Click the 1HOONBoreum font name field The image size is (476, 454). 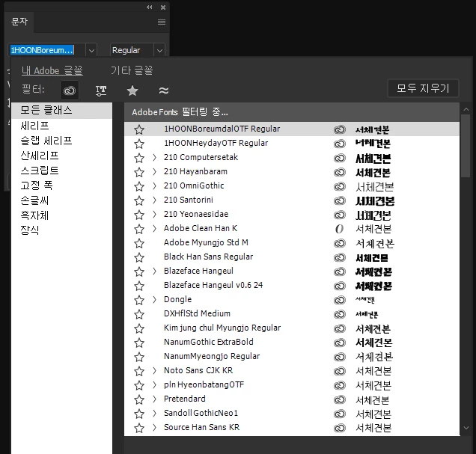point(46,50)
